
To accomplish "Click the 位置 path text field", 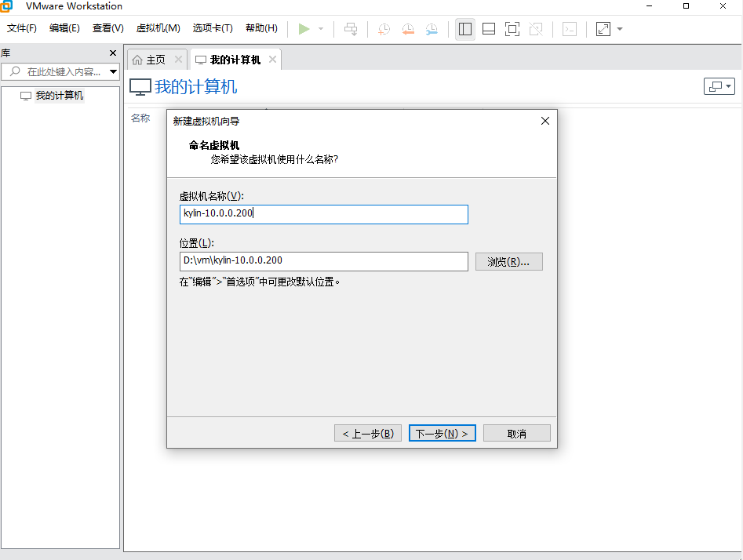I will point(324,261).
